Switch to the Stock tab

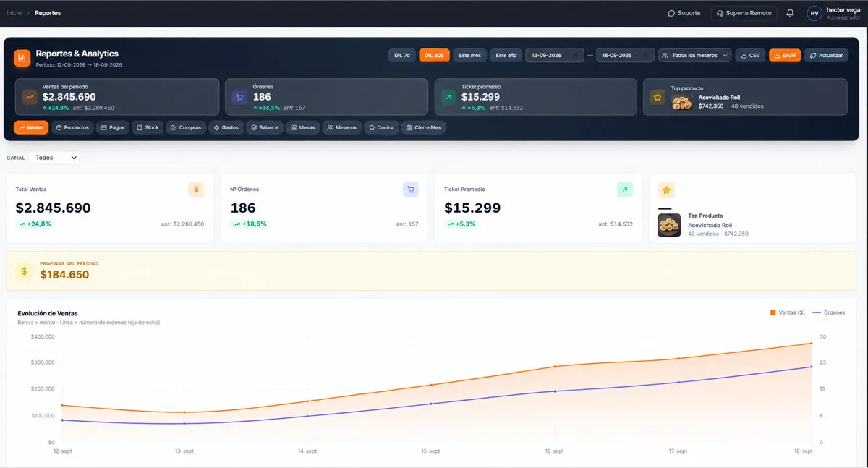point(148,127)
